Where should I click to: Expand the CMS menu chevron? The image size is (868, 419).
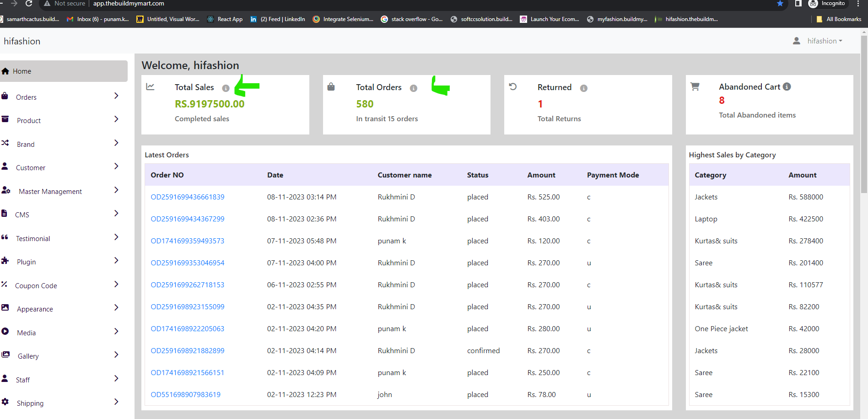[116, 213]
